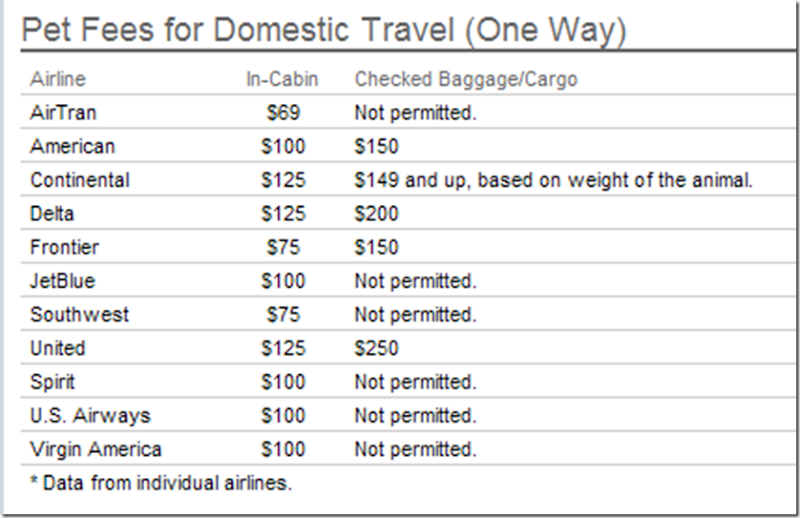Image resolution: width=800 pixels, height=518 pixels.
Task: Select Virgin America in the list
Action: 96,450
